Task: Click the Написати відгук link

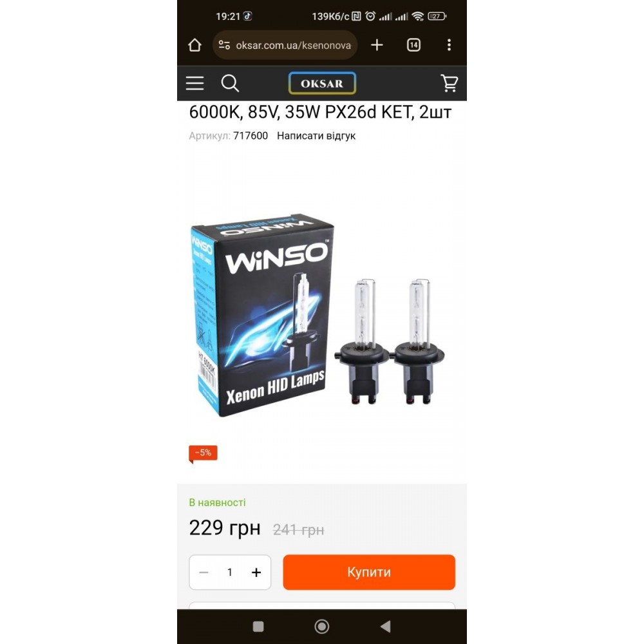Action: click(316, 136)
